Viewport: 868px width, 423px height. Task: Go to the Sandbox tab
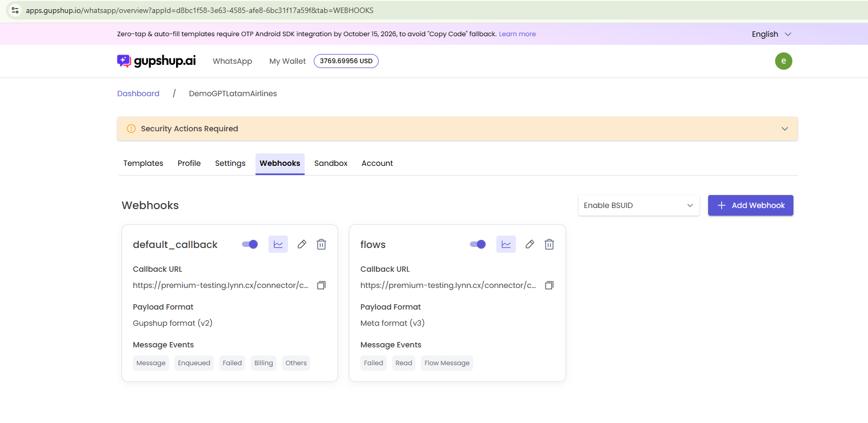tap(331, 163)
